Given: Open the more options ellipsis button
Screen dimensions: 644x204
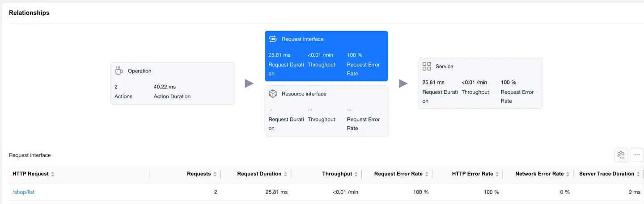Looking at the screenshot, I should [637, 155].
